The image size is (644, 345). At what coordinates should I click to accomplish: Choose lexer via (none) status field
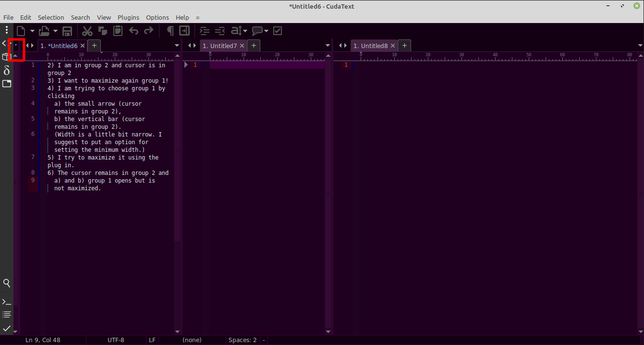click(192, 340)
